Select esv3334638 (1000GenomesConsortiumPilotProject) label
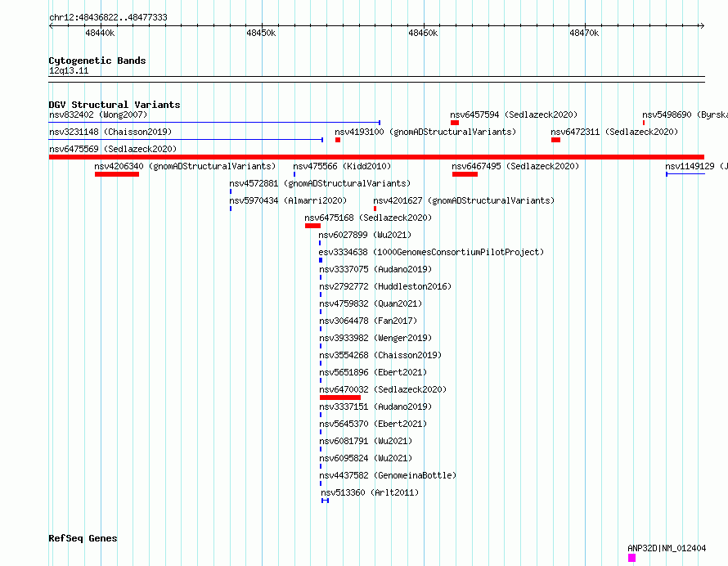The height and width of the screenshot is (566, 728). pos(431,252)
